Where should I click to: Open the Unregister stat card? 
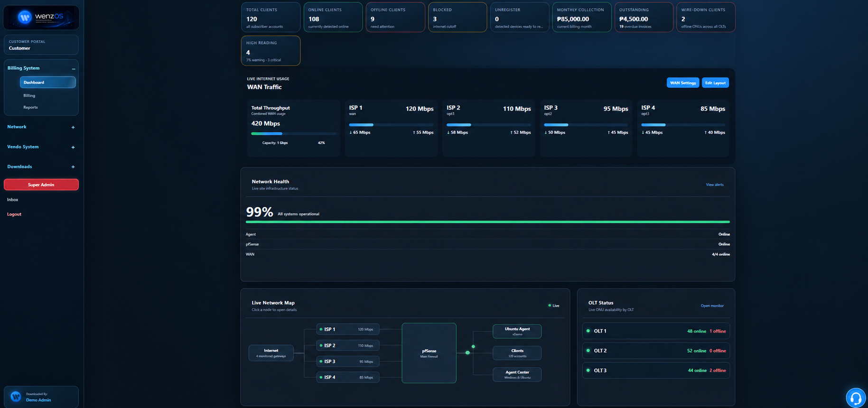click(x=520, y=17)
